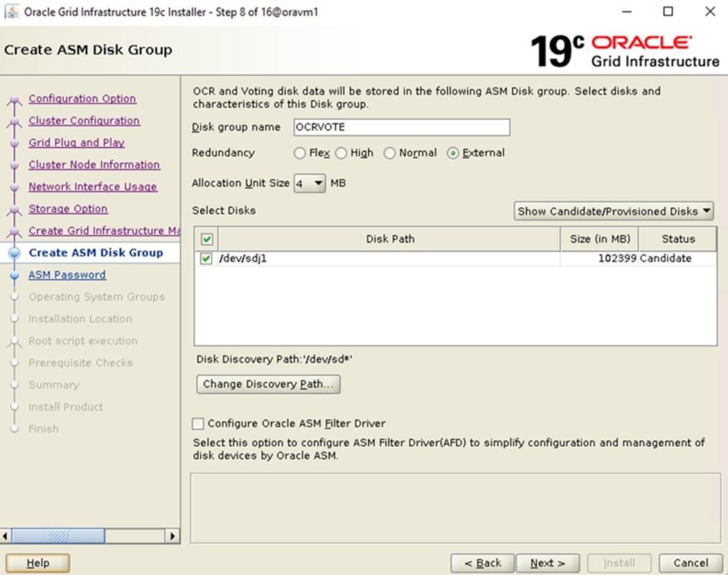Enable Configure Oracle ASM Filter Driver
The height and width of the screenshot is (575, 728).
click(x=198, y=423)
